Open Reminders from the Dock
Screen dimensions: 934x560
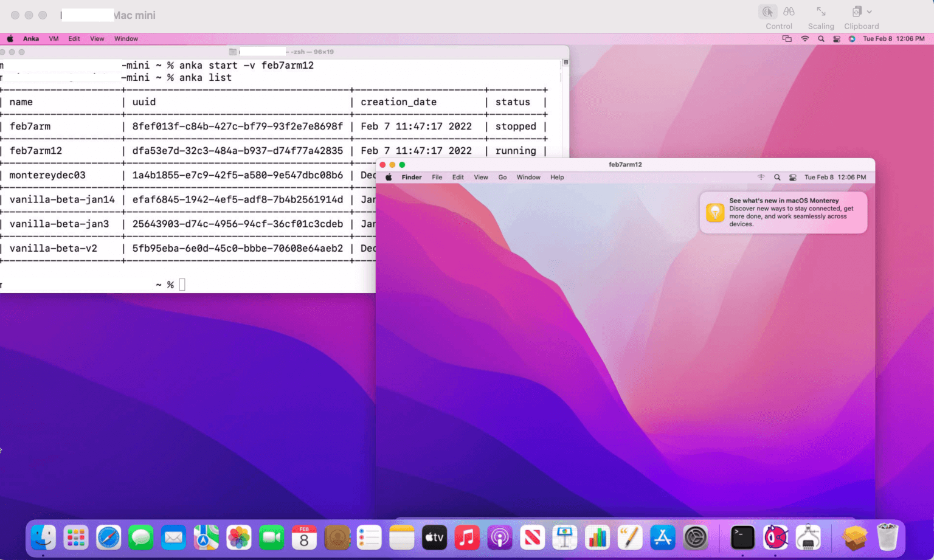[369, 538]
